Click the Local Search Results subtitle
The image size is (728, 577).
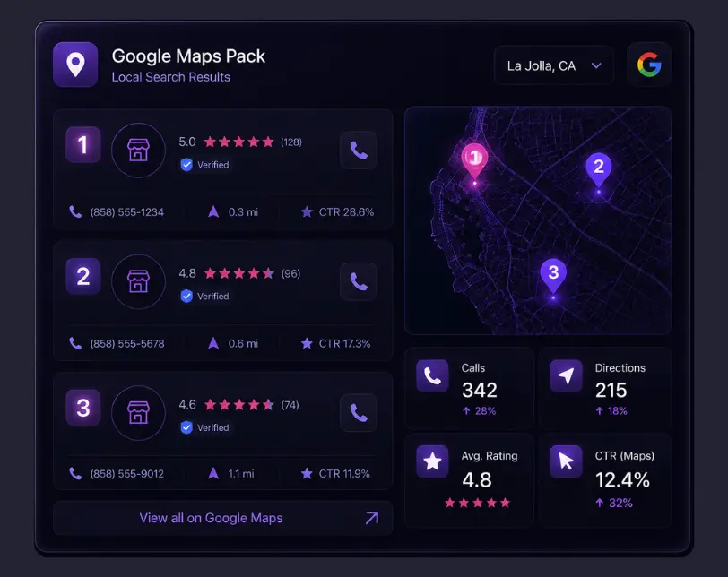pyautogui.click(x=171, y=77)
